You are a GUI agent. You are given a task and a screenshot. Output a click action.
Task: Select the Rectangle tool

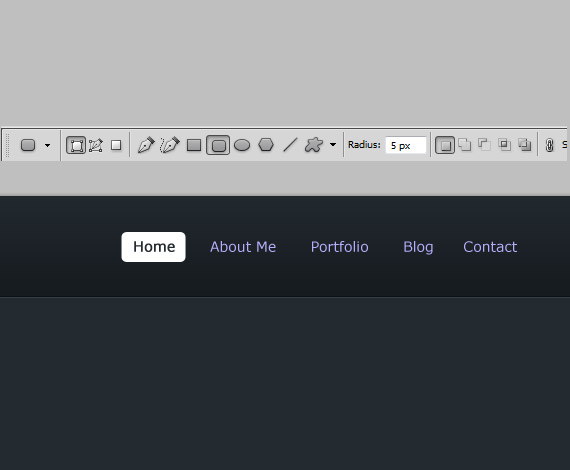pyautogui.click(x=194, y=145)
